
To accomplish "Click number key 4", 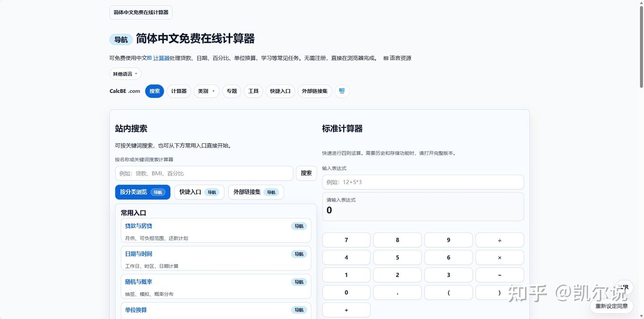I will [x=346, y=257].
